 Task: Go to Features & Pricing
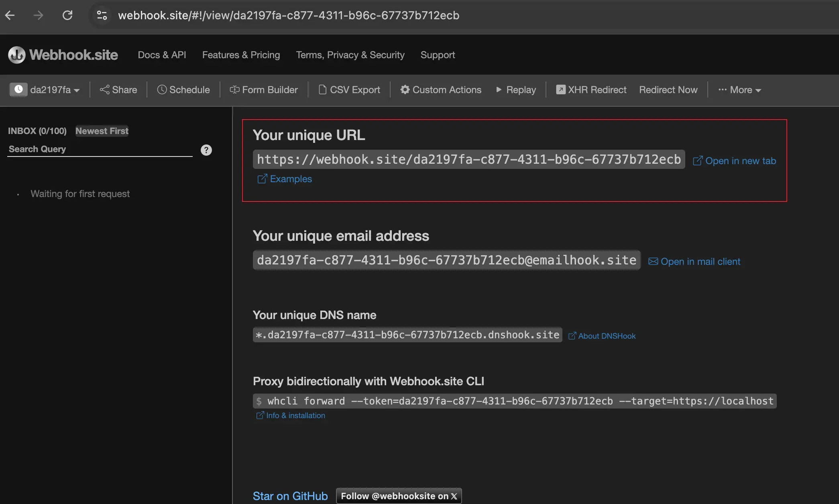[x=241, y=55]
